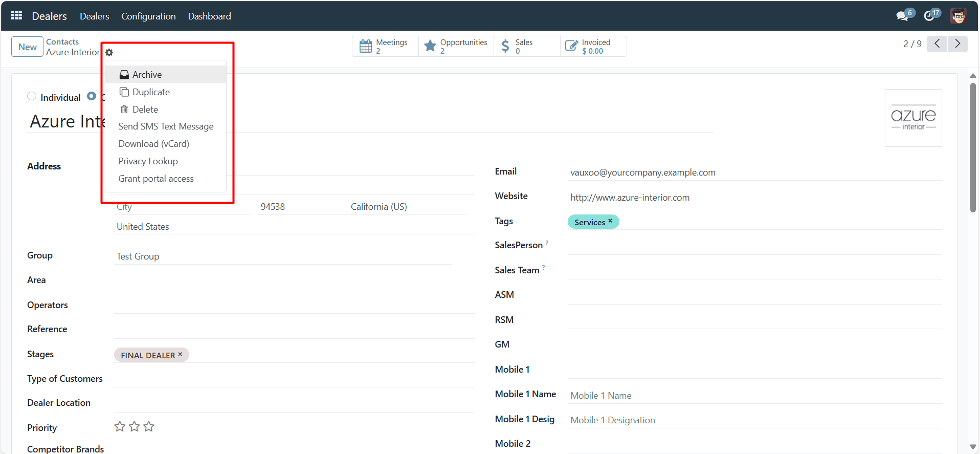
Task: Click the Azure Interior logo image
Action: (x=914, y=118)
